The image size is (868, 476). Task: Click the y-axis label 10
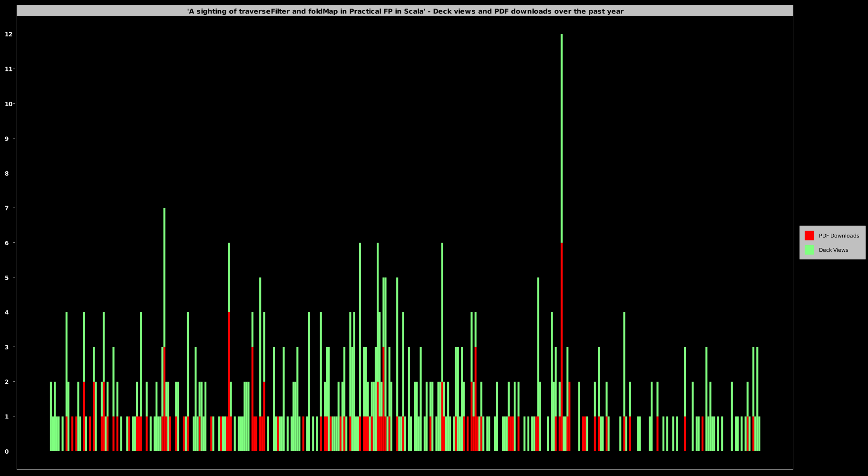point(8,104)
